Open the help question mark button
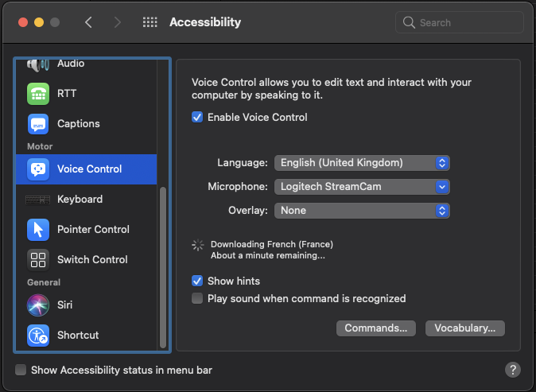Viewport: 536px width, 392px height. (513, 370)
